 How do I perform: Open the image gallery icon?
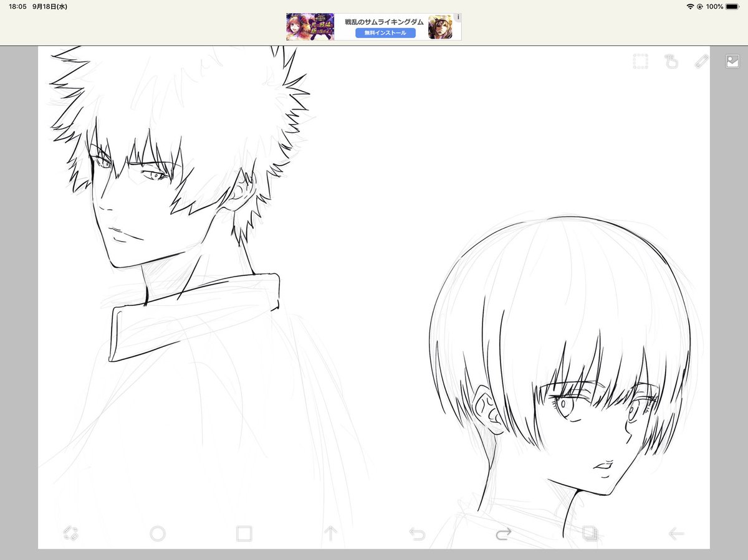732,61
